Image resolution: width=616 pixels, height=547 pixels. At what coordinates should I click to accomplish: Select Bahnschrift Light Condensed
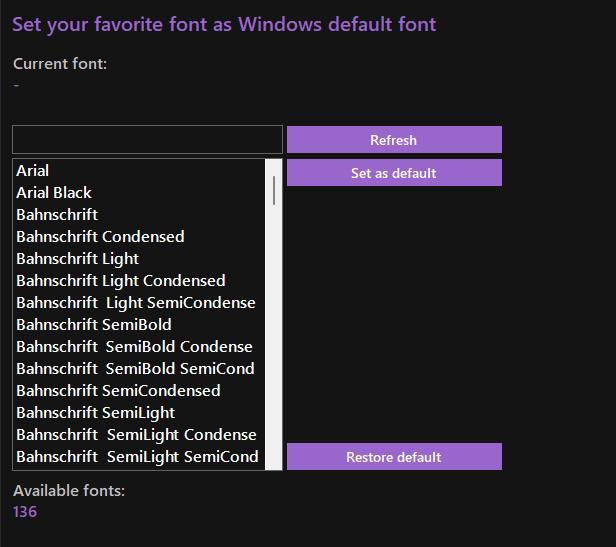point(120,281)
